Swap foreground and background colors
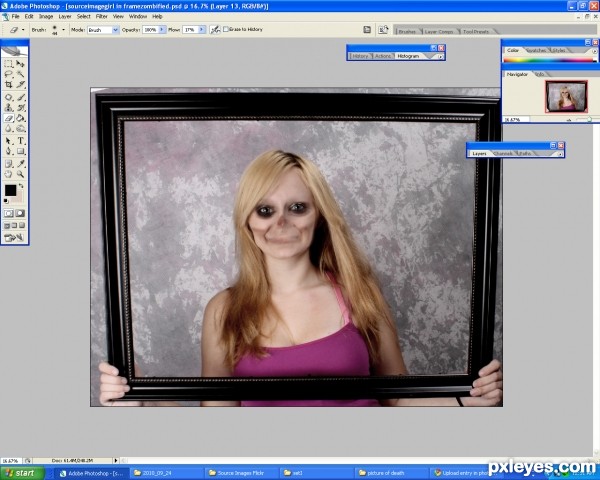 21,186
